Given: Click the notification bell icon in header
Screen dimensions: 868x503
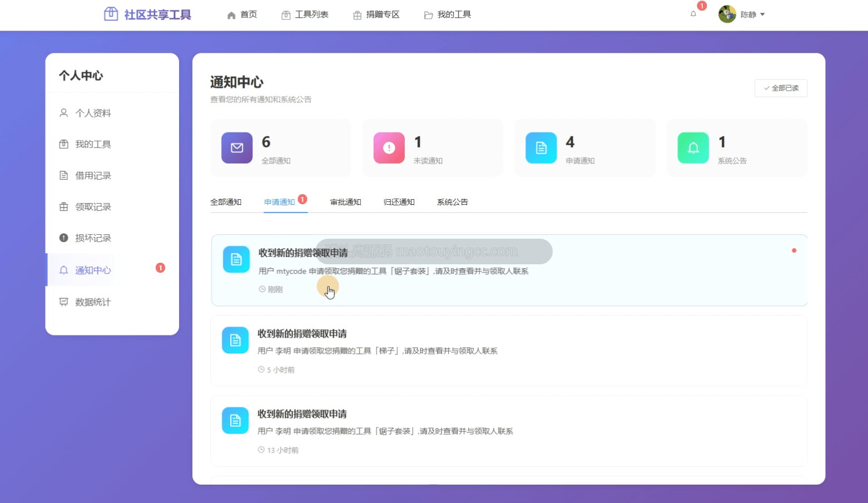Looking at the screenshot, I should (x=693, y=14).
